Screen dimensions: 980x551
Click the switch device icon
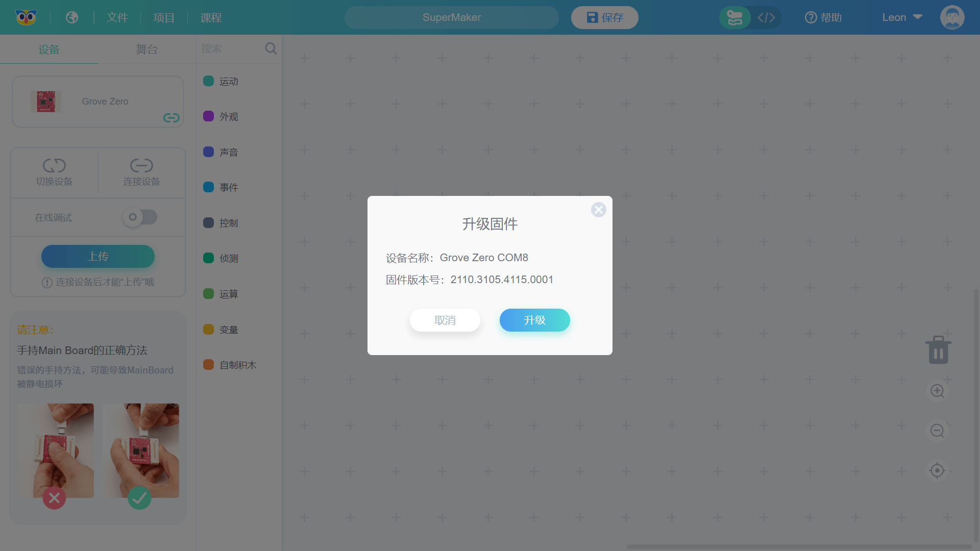[x=54, y=166]
